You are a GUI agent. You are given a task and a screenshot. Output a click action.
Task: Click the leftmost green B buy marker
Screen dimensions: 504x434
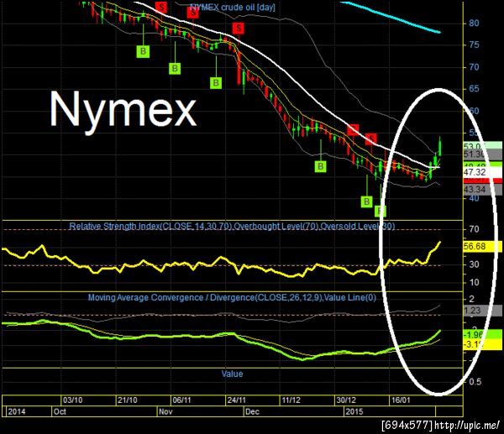pyautogui.click(x=143, y=51)
